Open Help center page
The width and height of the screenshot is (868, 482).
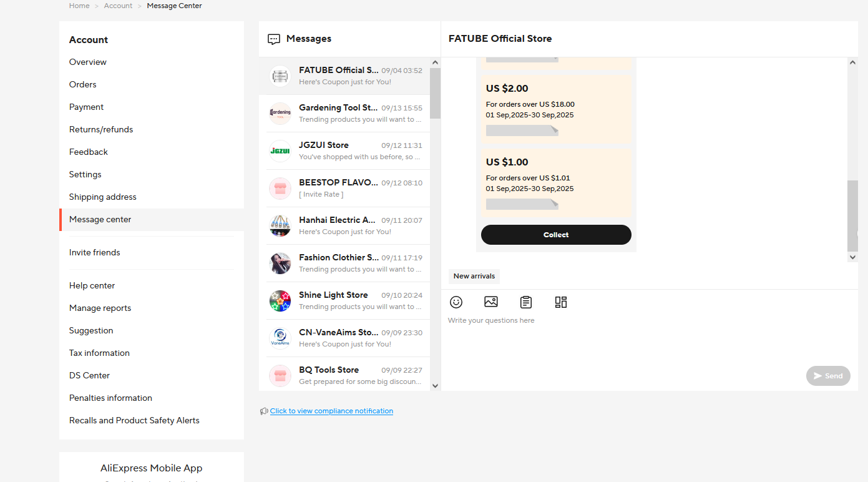coord(92,285)
